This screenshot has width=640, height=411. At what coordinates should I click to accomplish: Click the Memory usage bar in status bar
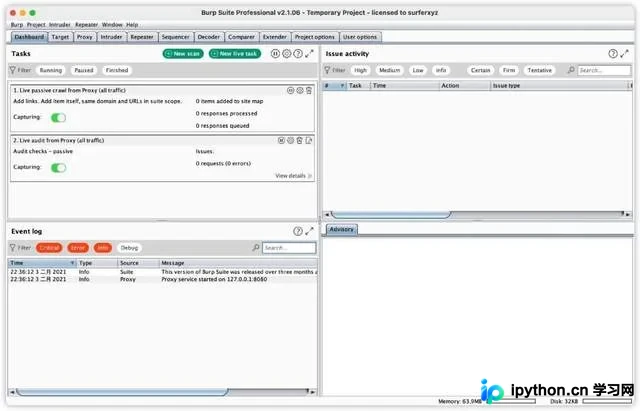(509, 402)
